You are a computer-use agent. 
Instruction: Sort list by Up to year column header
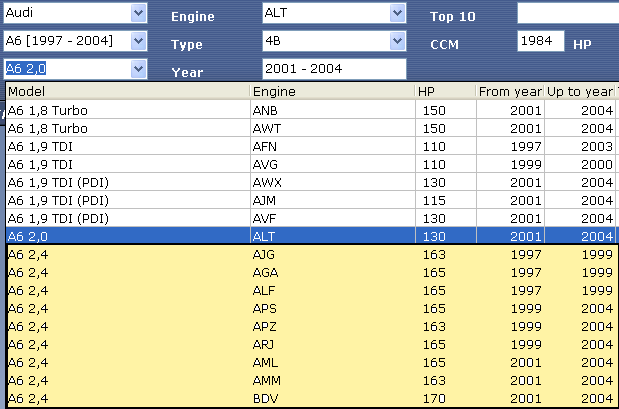pos(580,91)
